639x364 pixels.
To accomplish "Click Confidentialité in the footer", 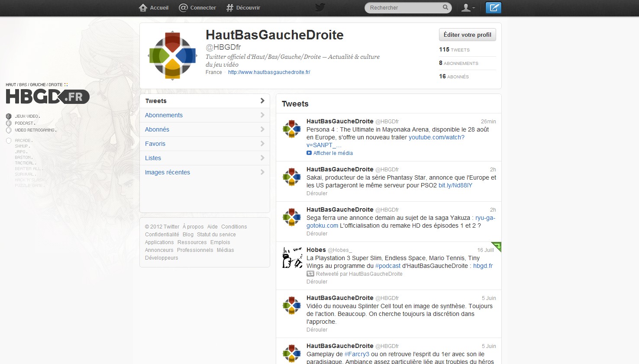I will 162,235.
